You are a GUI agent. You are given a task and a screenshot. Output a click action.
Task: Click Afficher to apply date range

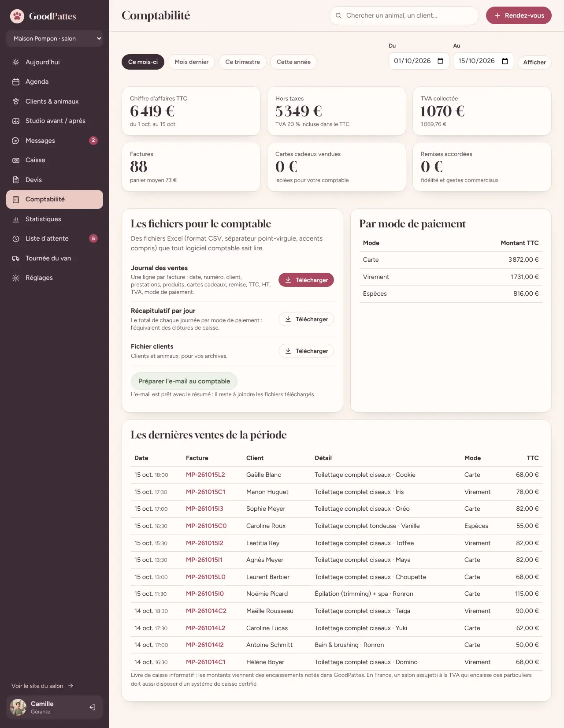tap(534, 62)
